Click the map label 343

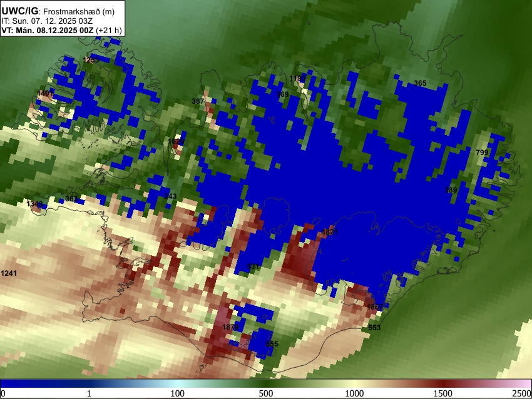click(170, 196)
